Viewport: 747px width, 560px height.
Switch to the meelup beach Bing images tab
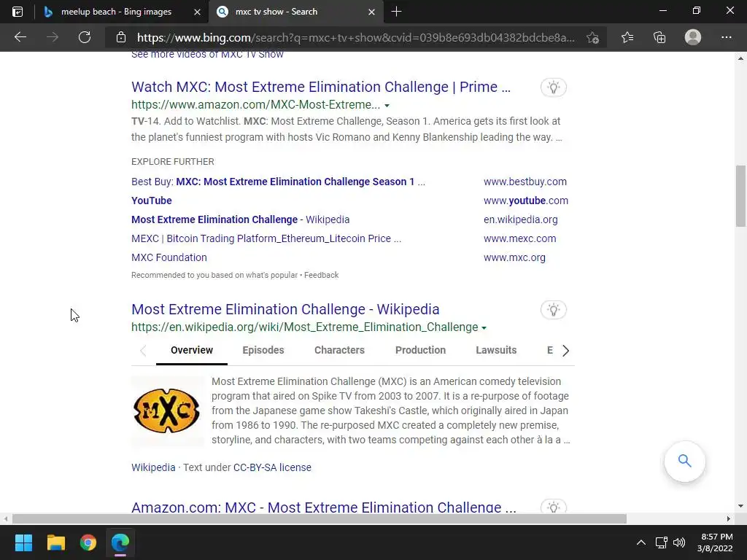tap(116, 12)
